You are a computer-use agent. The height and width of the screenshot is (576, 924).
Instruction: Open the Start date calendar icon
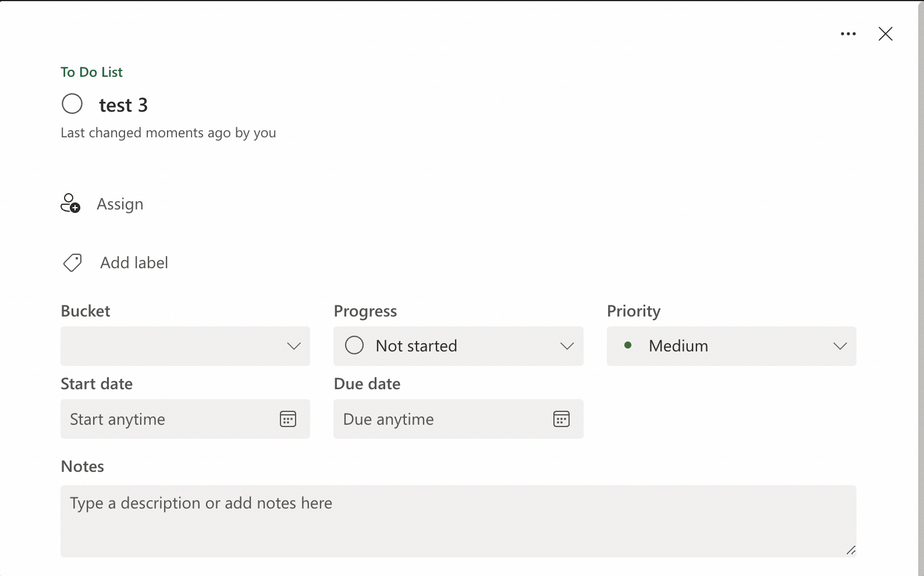tap(288, 419)
